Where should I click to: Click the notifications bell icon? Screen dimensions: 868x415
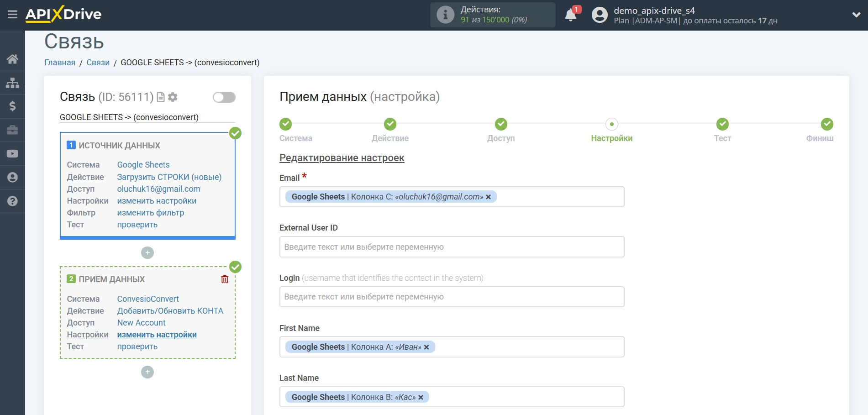(x=570, y=15)
